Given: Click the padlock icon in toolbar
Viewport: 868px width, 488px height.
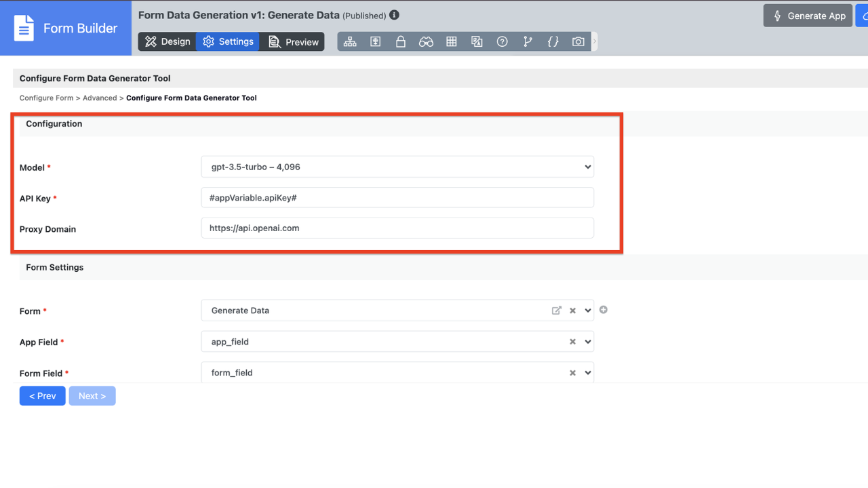Looking at the screenshot, I should tap(401, 42).
